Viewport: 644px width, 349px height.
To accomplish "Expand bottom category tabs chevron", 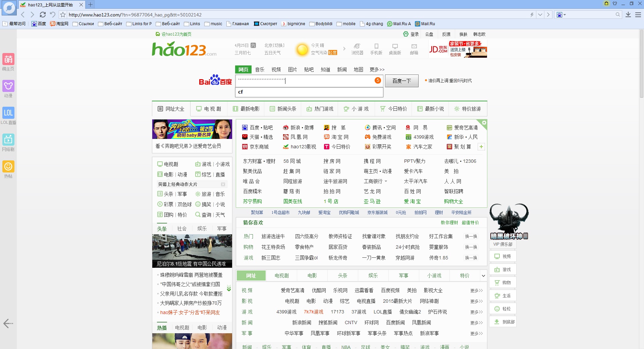I will coord(483,276).
